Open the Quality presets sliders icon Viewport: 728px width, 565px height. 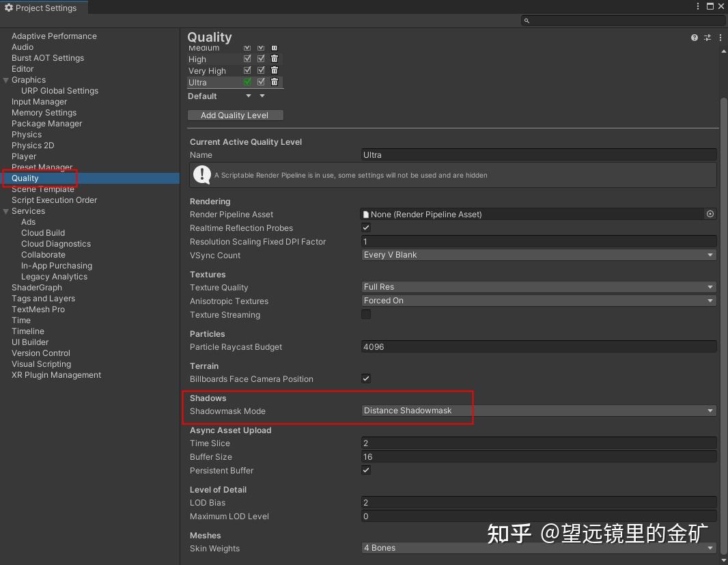click(708, 38)
